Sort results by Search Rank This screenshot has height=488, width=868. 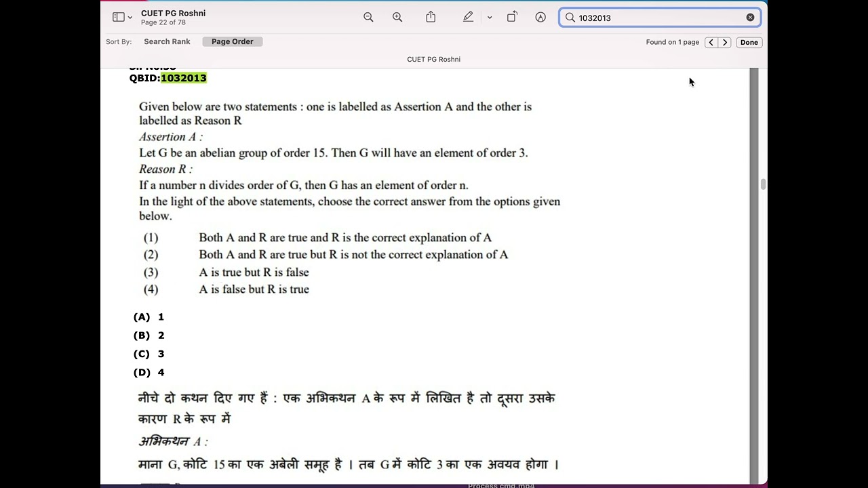pos(167,42)
